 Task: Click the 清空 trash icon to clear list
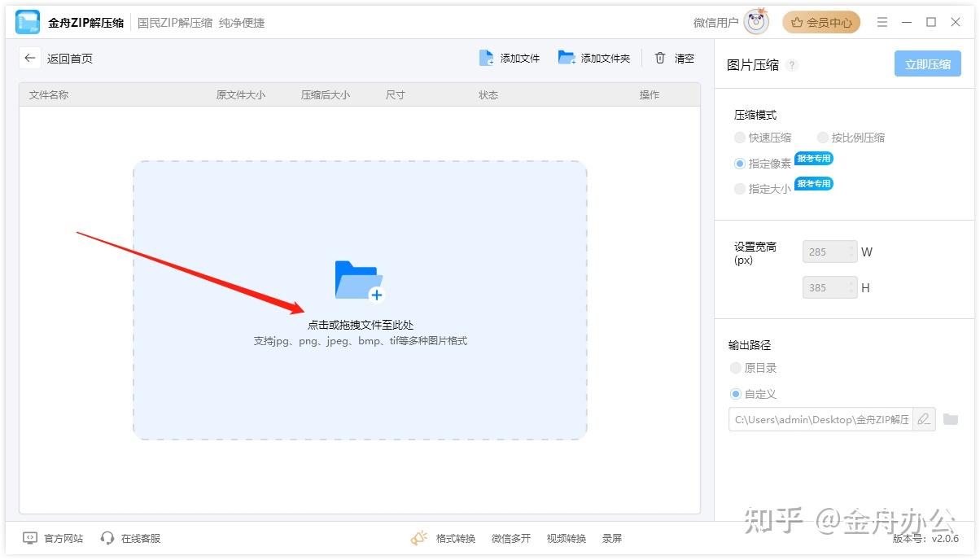pyautogui.click(x=660, y=58)
